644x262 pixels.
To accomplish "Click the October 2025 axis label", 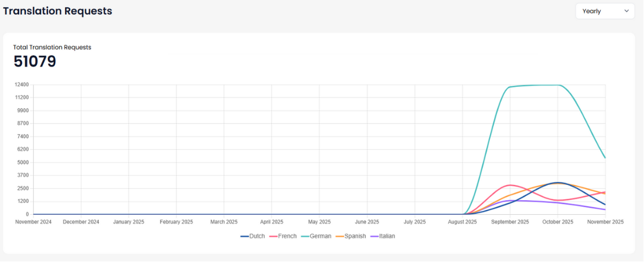I will click(x=557, y=222).
